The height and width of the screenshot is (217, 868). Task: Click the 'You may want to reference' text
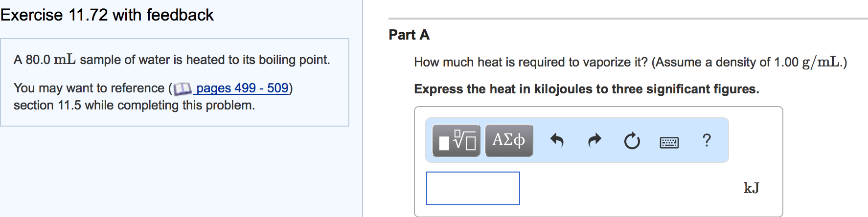pyautogui.click(x=89, y=88)
